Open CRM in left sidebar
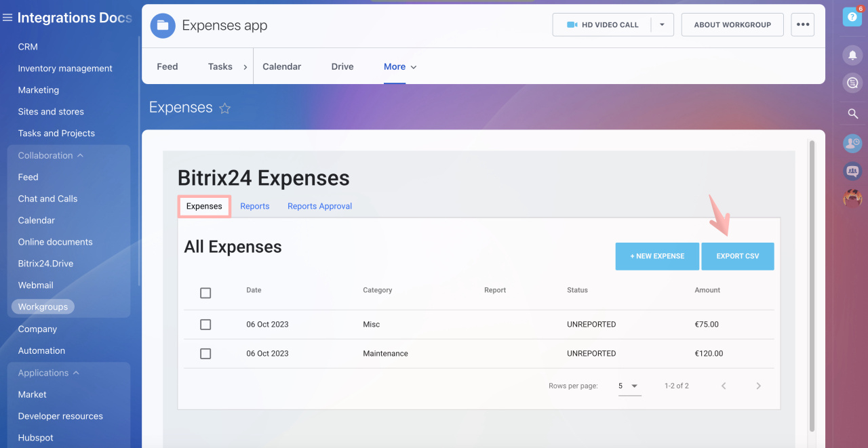868x448 pixels. 28,47
